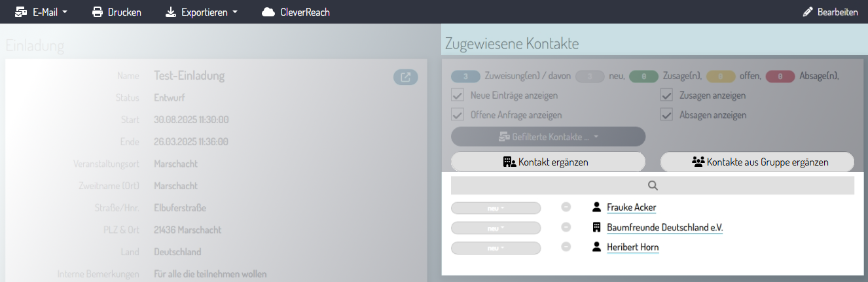
Task: Toggle Neue Einträge anzeigen checkbox
Action: tap(457, 96)
